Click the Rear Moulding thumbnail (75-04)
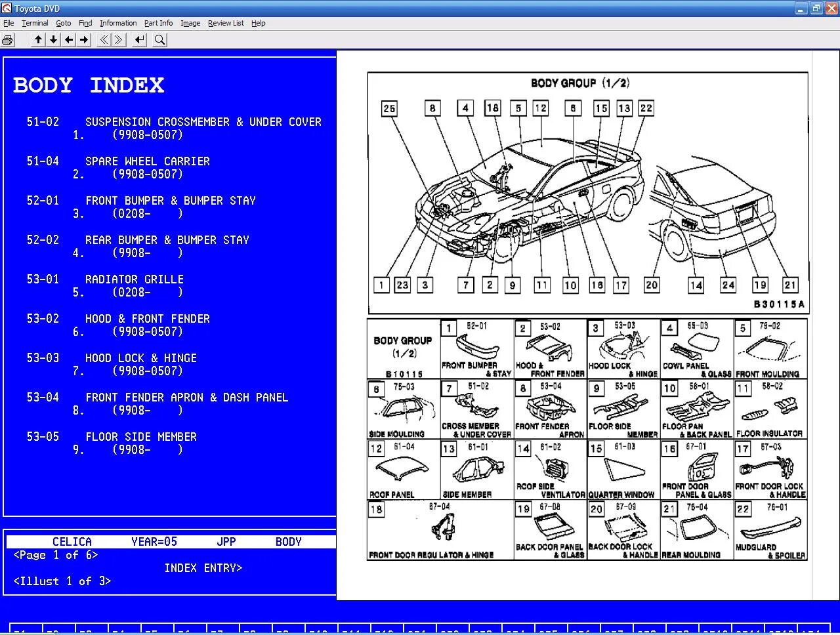Screen dimensions: 840x635 pyautogui.click(x=697, y=530)
